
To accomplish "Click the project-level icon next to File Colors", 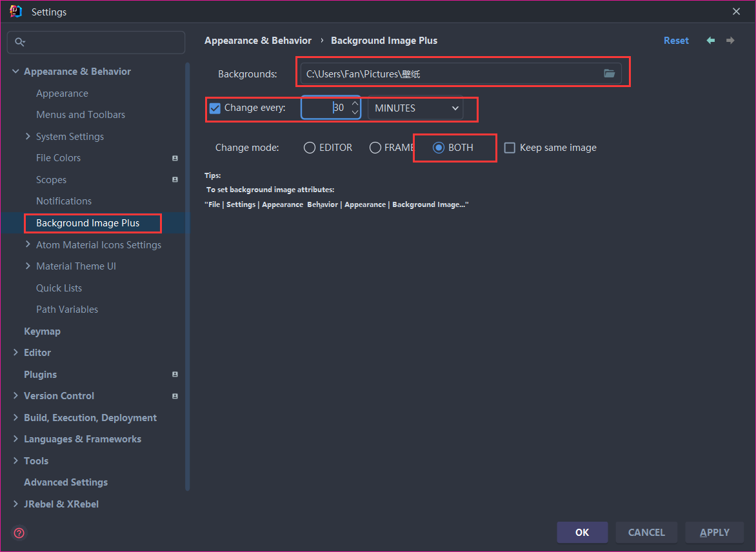I will click(x=175, y=158).
